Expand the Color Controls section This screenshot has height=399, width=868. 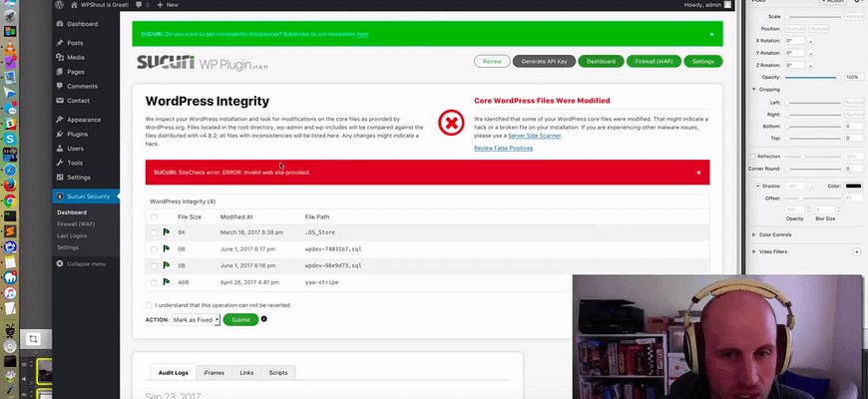(754, 234)
